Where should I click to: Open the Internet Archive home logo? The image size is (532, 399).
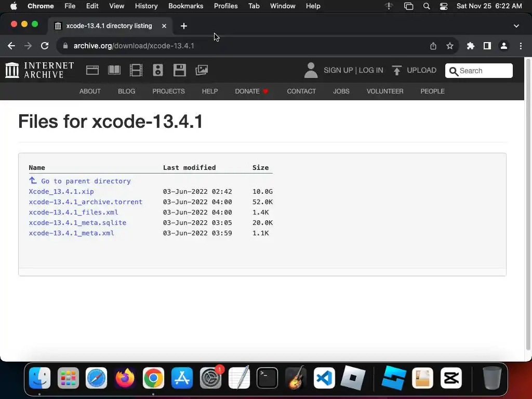coord(39,70)
